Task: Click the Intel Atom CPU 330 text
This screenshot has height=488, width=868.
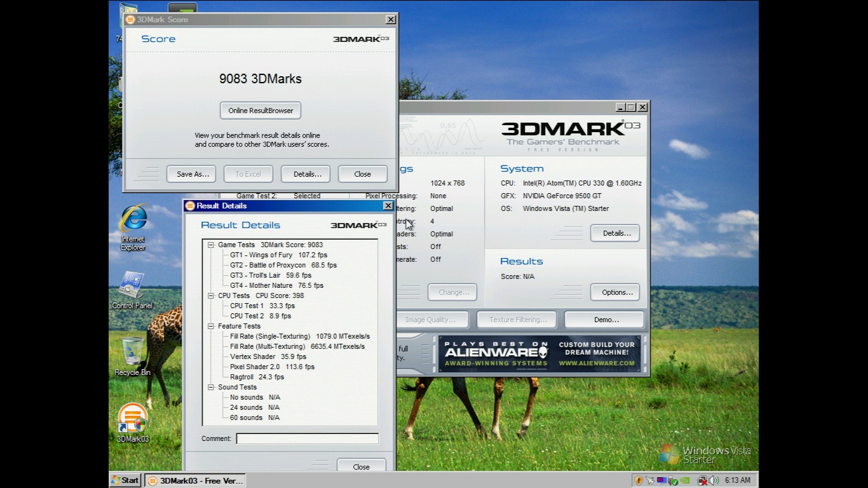Action: pos(582,183)
